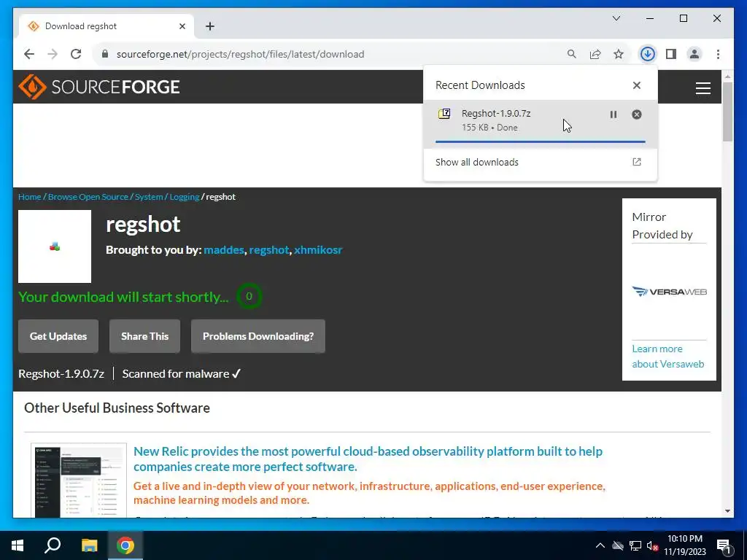
Task: Click the network tray icon
Action: coord(635,545)
